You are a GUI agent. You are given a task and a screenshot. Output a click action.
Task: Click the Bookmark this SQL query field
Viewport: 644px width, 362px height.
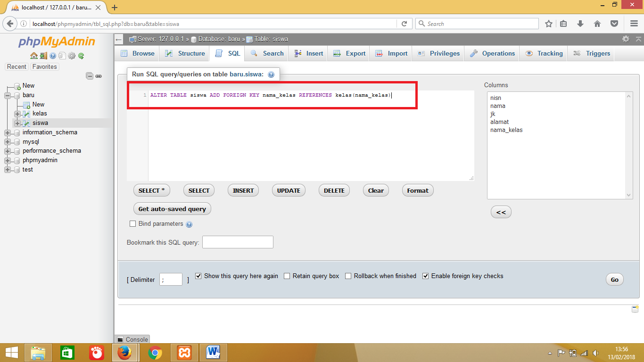point(238,242)
